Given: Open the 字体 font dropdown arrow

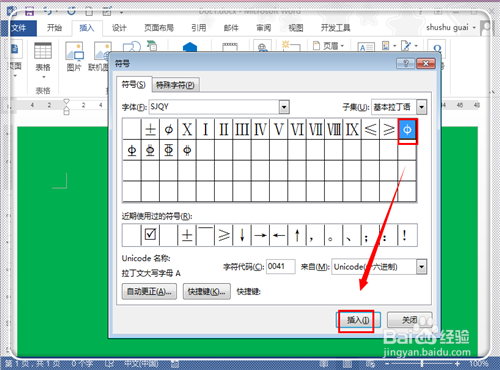Looking at the screenshot, I should [284, 107].
